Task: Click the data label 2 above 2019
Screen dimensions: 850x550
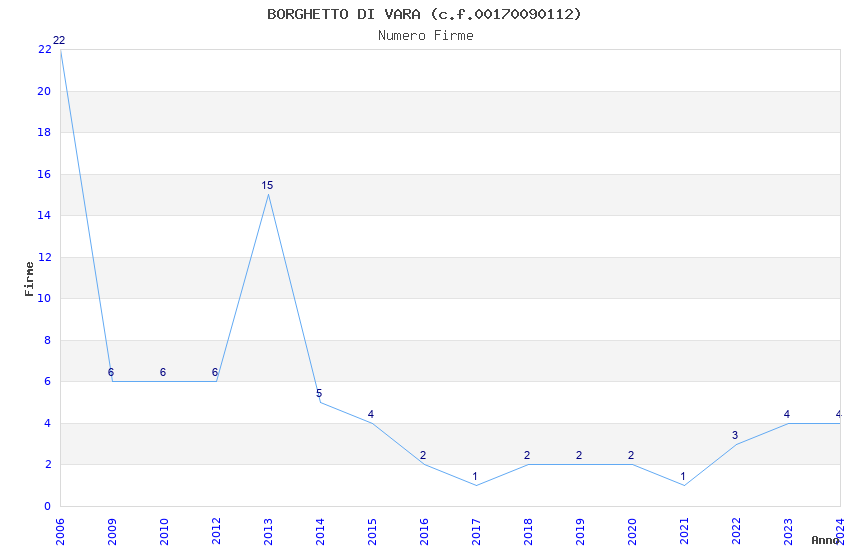Action: [x=579, y=456]
